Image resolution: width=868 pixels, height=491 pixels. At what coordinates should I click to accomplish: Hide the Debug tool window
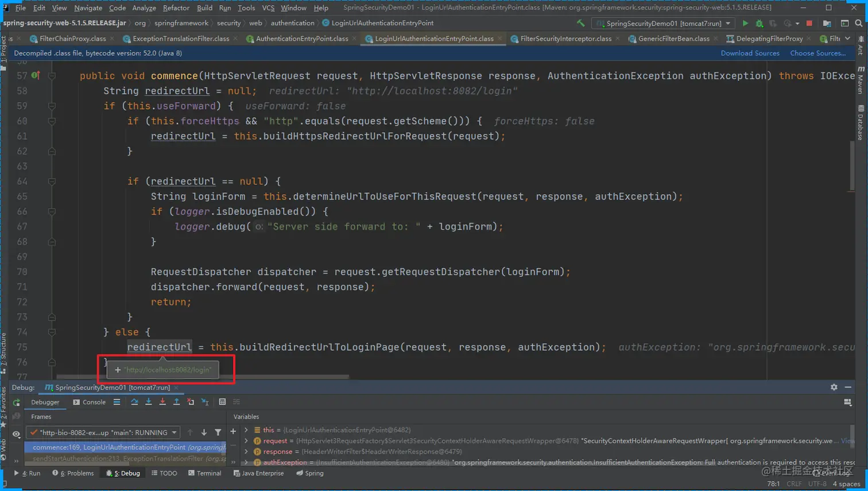pyautogui.click(x=848, y=388)
